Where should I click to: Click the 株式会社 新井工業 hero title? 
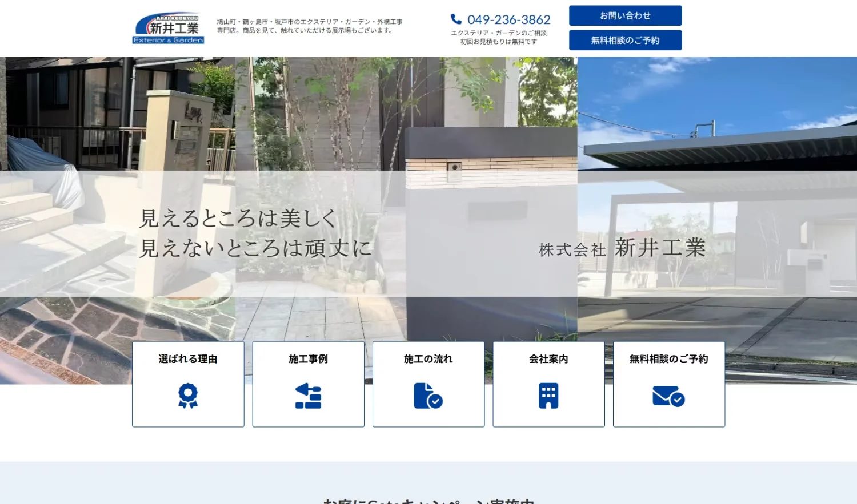click(622, 248)
